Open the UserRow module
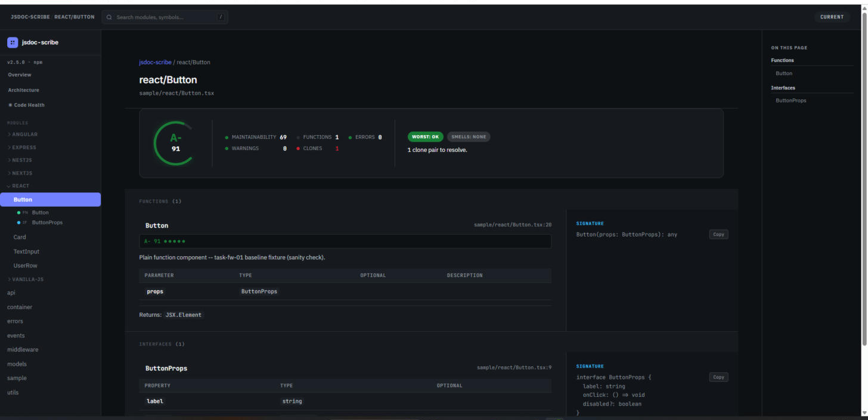The width and height of the screenshot is (868, 420). click(x=25, y=266)
